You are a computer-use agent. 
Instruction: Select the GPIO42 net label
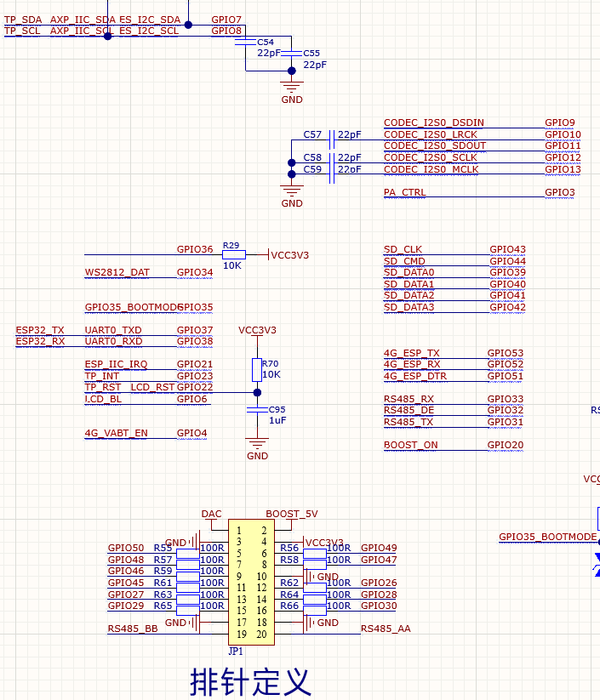(x=507, y=307)
